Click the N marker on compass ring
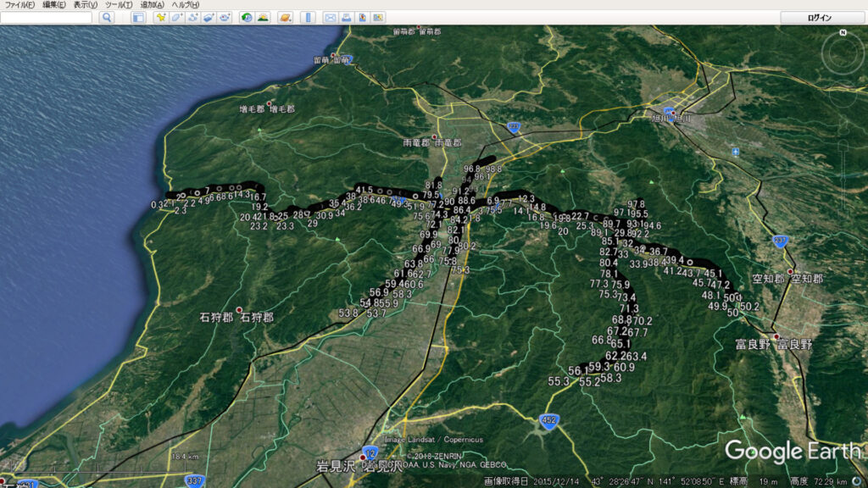 click(843, 33)
